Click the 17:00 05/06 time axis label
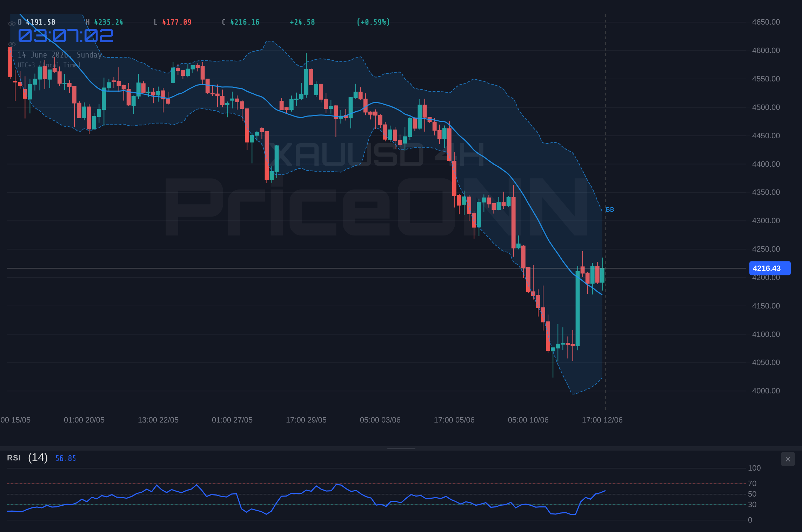802x532 pixels. coord(454,420)
